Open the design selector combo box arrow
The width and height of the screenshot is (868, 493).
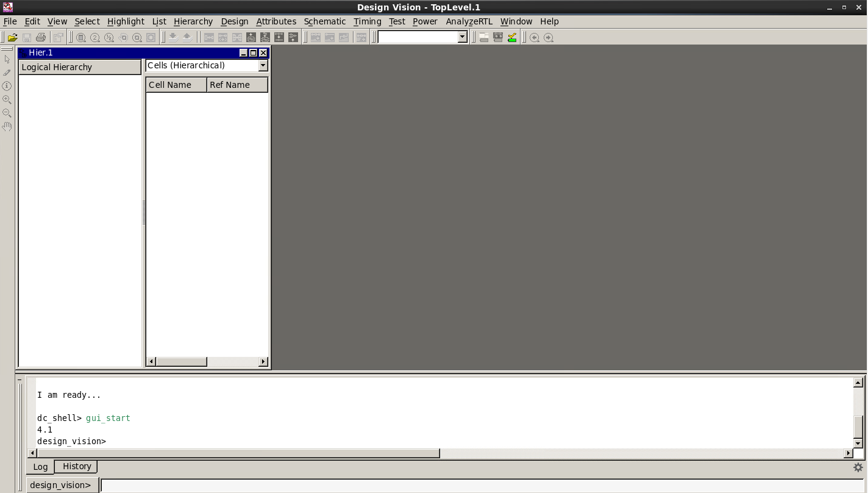(x=461, y=37)
